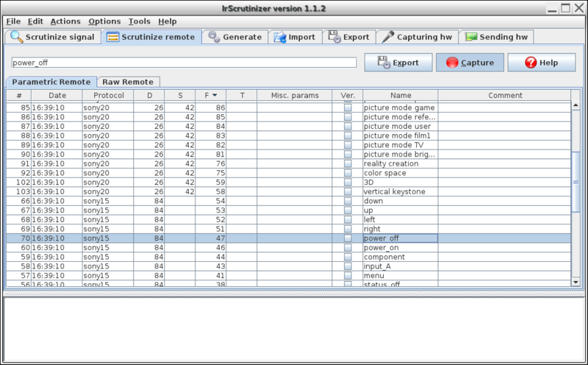Click the Help question mark icon
Screen dimensions: 588x365
tap(531, 63)
